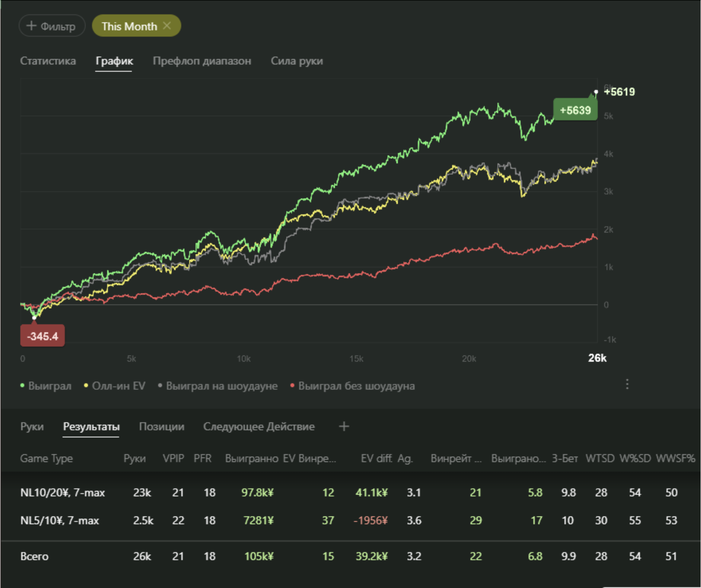
Task: Select the Результаты tab
Action: (91, 427)
